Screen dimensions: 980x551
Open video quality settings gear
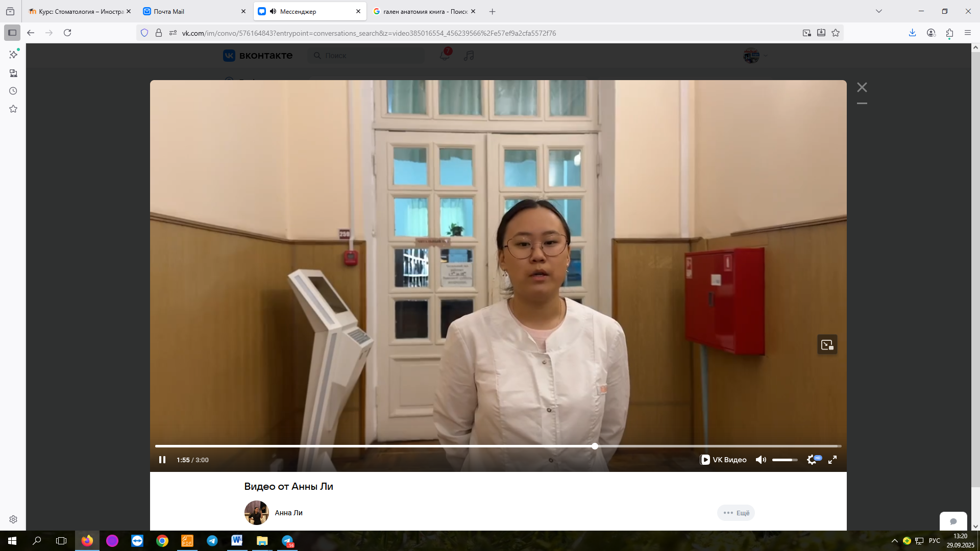click(812, 460)
